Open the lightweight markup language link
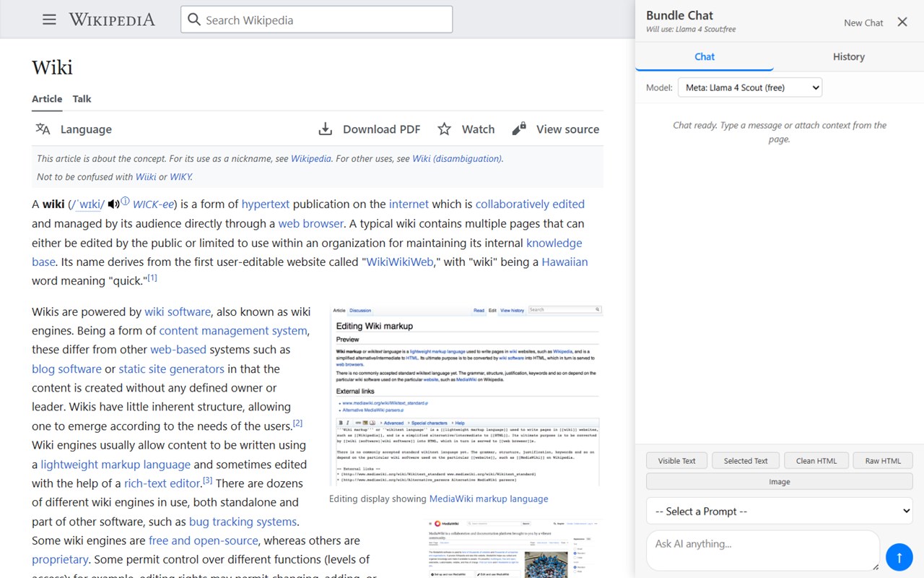The width and height of the screenshot is (924, 578). point(115,464)
